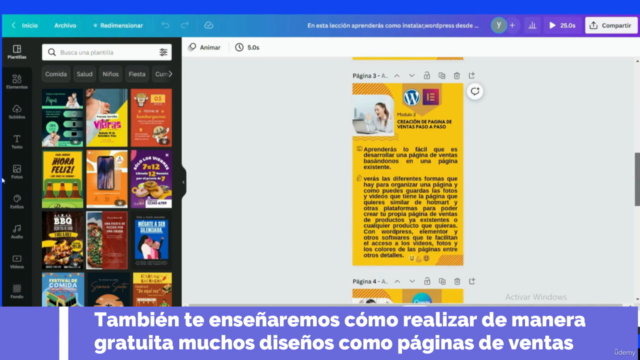Click the canvas vertical scrollbar thumb
The width and height of the screenshot is (640, 360).
point(637,180)
